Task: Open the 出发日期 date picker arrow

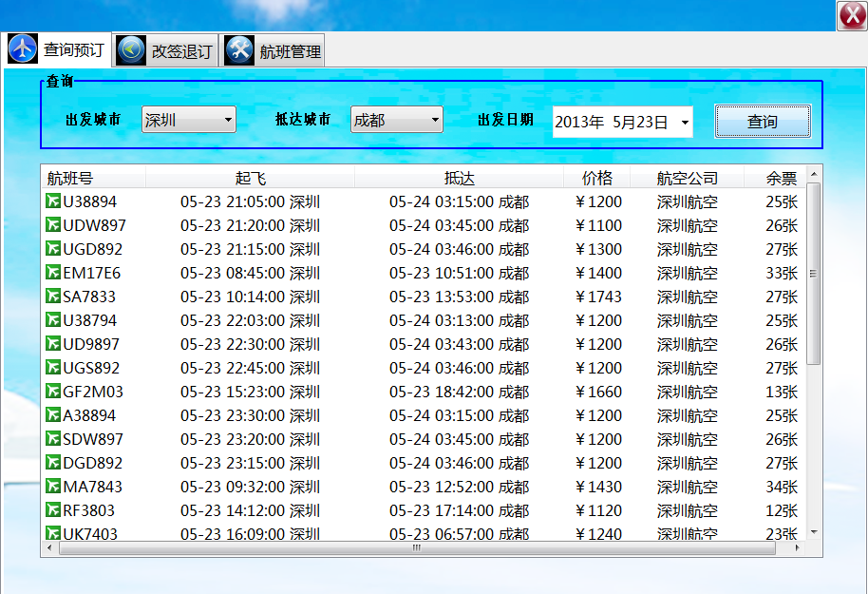Action: [685, 122]
